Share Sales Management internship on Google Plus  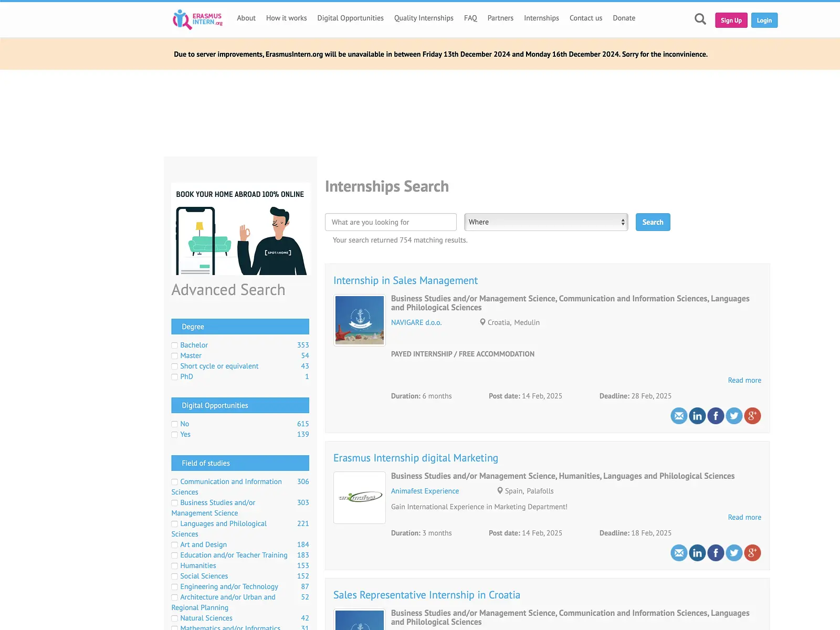point(752,416)
